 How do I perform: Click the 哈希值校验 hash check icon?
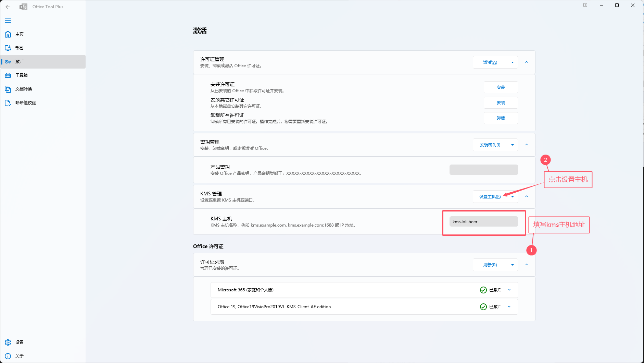coord(8,103)
